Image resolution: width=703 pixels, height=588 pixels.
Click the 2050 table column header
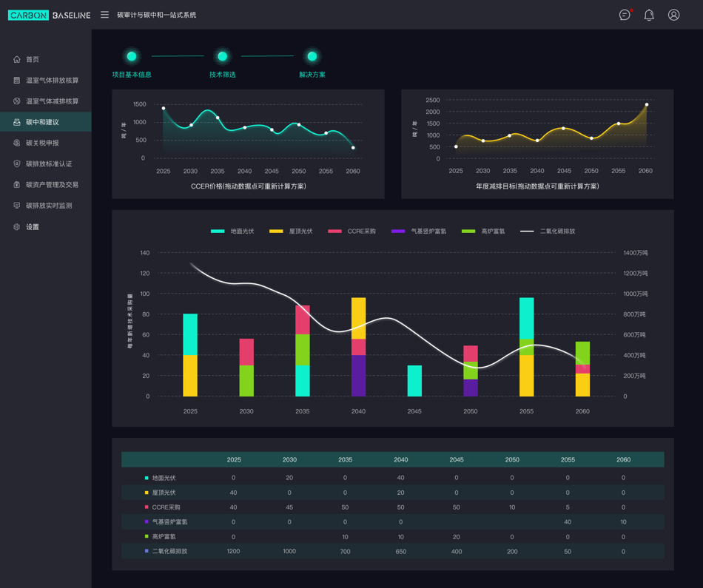pyautogui.click(x=512, y=459)
